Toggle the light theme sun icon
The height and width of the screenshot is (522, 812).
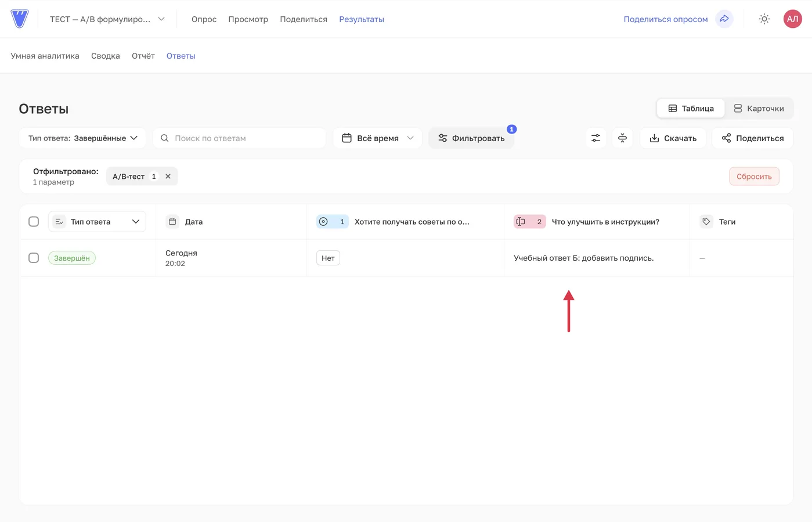coord(764,19)
